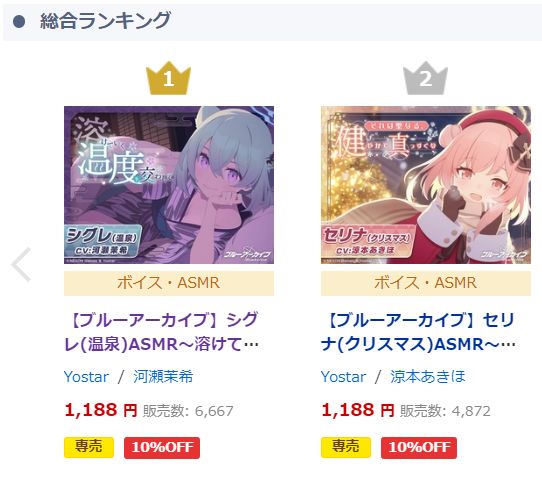542x493 pixels.
Task: Open voice actor 河瀬茉希 link
Action: tap(163, 377)
